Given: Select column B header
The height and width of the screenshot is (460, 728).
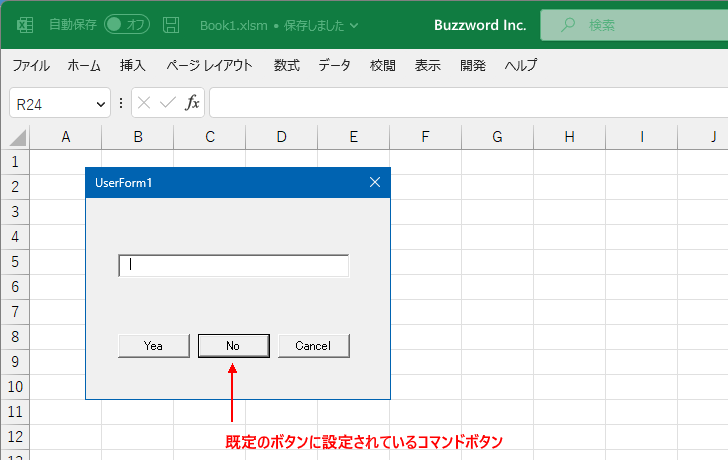Looking at the screenshot, I should pos(138,137).
